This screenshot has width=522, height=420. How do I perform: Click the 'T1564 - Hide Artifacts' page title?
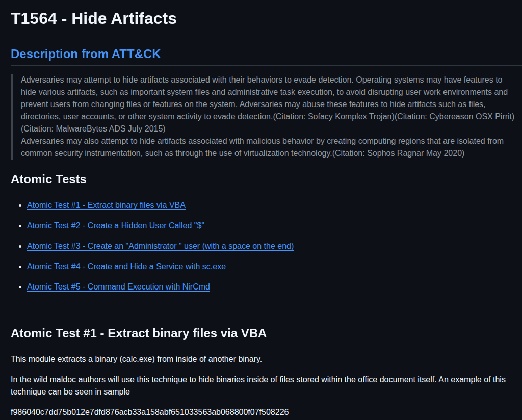click(x=94, y=19)
